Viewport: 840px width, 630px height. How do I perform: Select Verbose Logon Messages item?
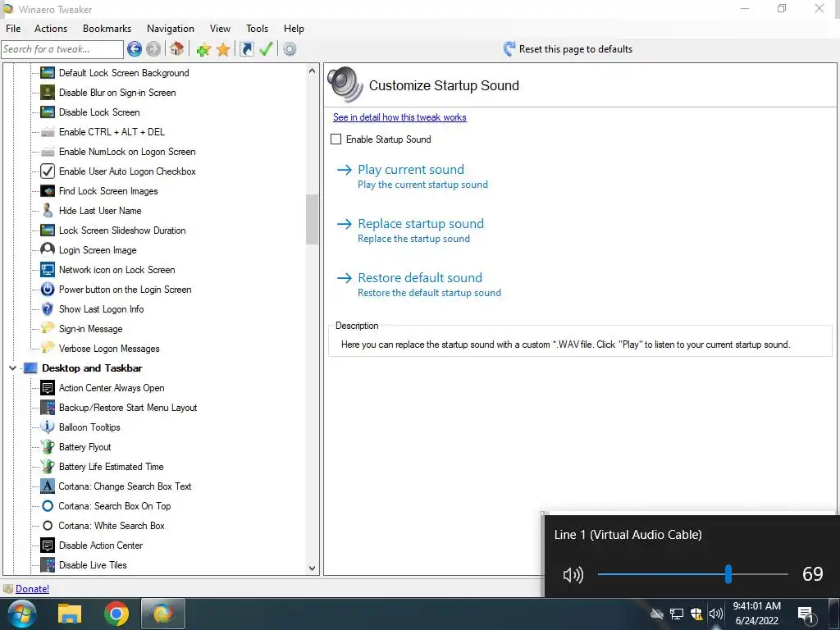[x=109, y=349]
